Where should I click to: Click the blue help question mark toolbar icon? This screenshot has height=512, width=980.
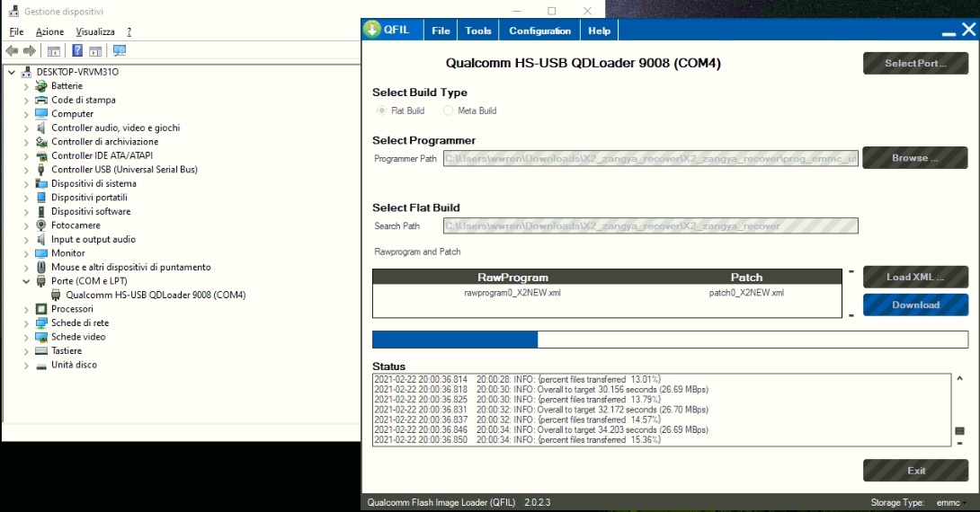coord(77,50)
